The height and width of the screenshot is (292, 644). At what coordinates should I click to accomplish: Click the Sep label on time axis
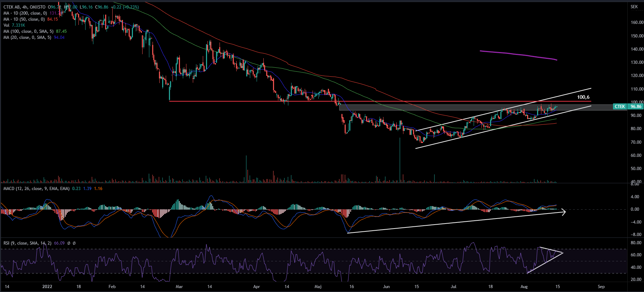[601, 287]
